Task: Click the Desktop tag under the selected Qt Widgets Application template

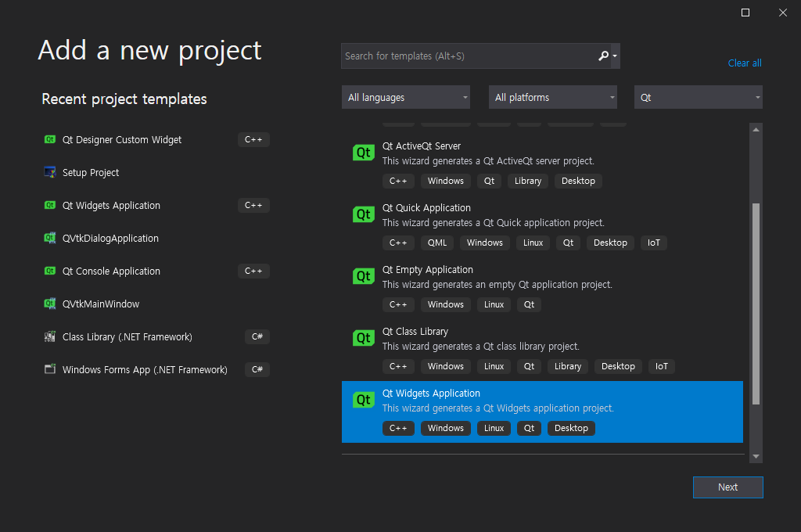Action: 571,428
